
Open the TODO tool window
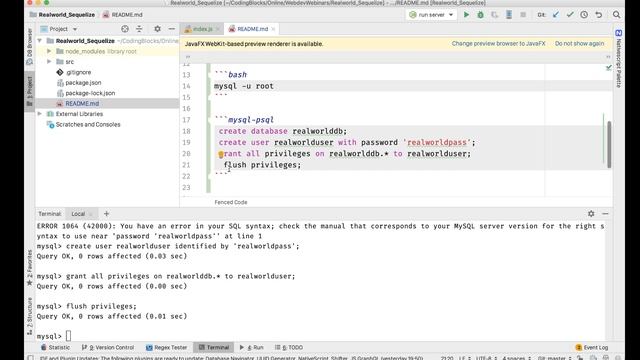tap(289, 347)
